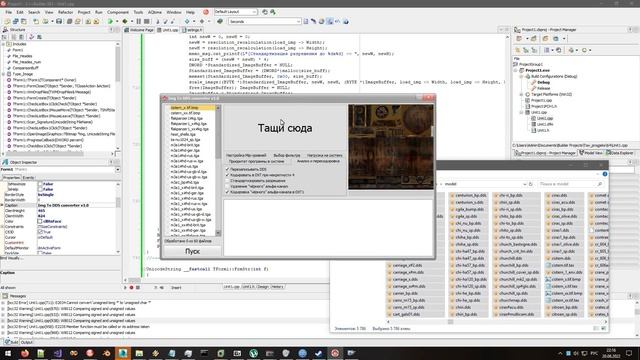
Task: Click the Steam icon in the taskbar
Action: pos(318,353)
